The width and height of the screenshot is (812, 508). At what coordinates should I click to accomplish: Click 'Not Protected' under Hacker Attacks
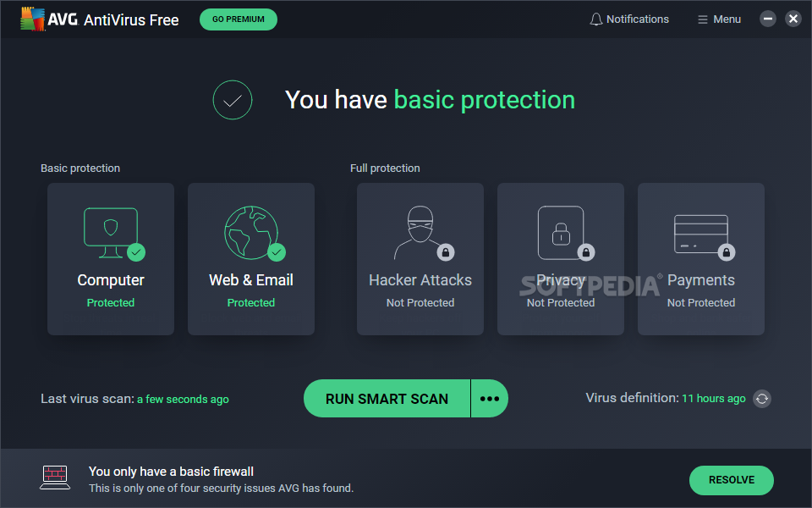coord(420,303)
